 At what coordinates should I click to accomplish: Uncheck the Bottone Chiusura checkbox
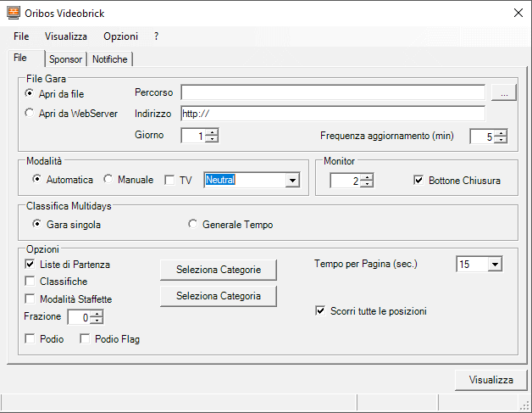(x=418, y=180)
